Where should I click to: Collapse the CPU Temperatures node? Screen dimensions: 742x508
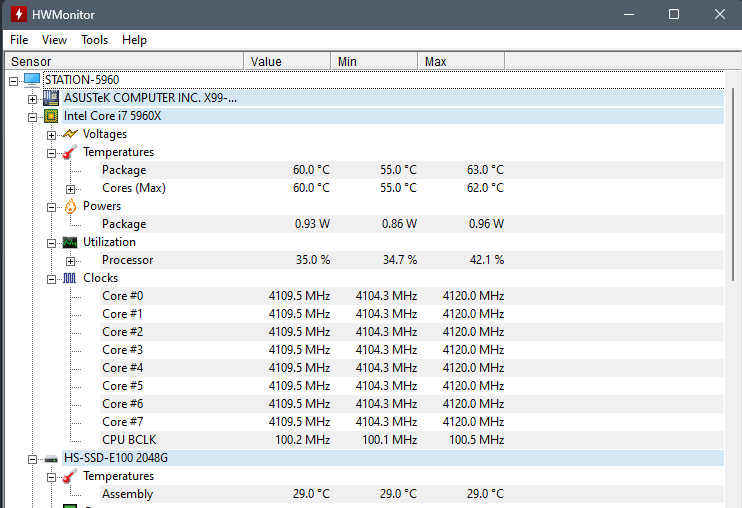click(x=51, y=153)
